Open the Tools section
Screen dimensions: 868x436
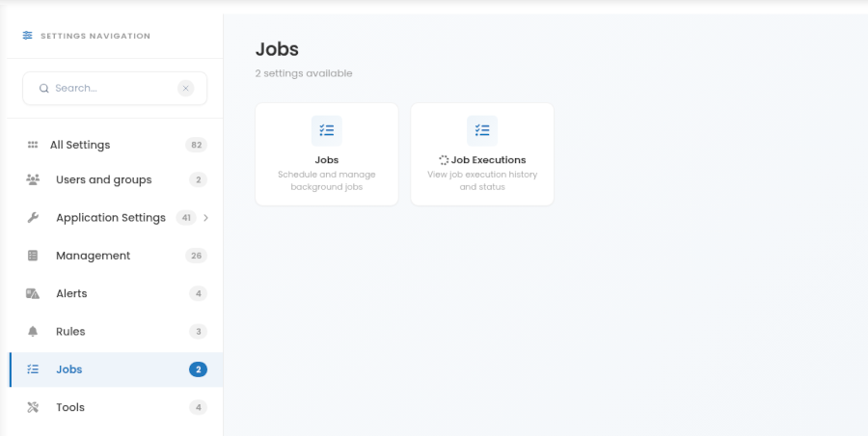(115, 407)
